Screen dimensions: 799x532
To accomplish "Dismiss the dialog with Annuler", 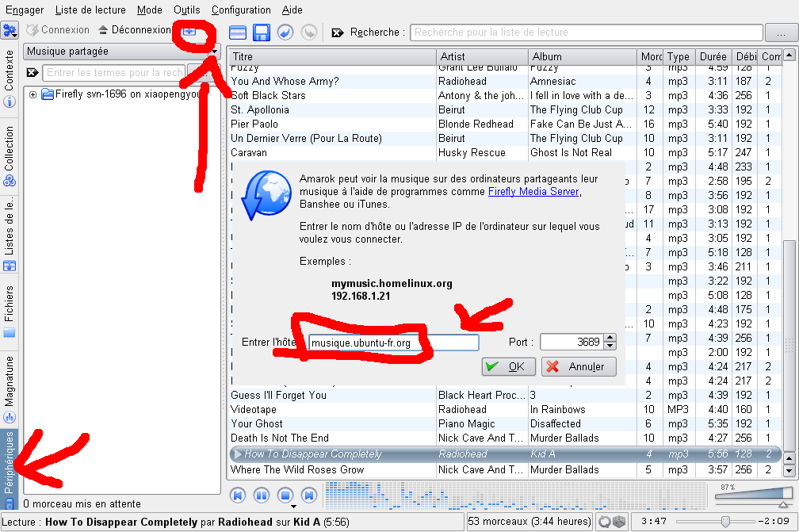I will point(579,366).
